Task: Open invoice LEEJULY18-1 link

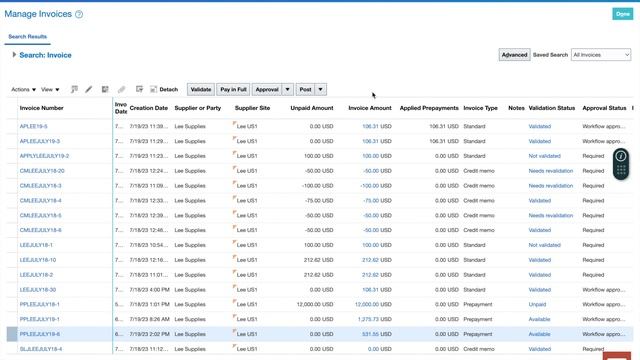Action: point(36,245)
